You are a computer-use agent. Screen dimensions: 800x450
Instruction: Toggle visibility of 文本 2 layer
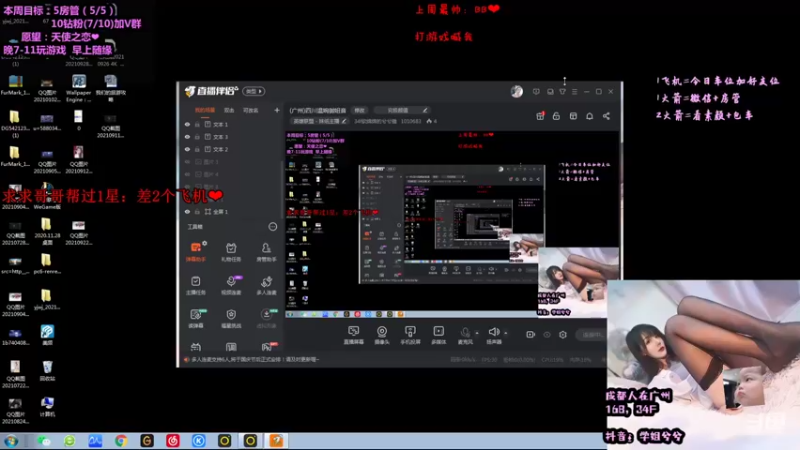pos(187,149)
